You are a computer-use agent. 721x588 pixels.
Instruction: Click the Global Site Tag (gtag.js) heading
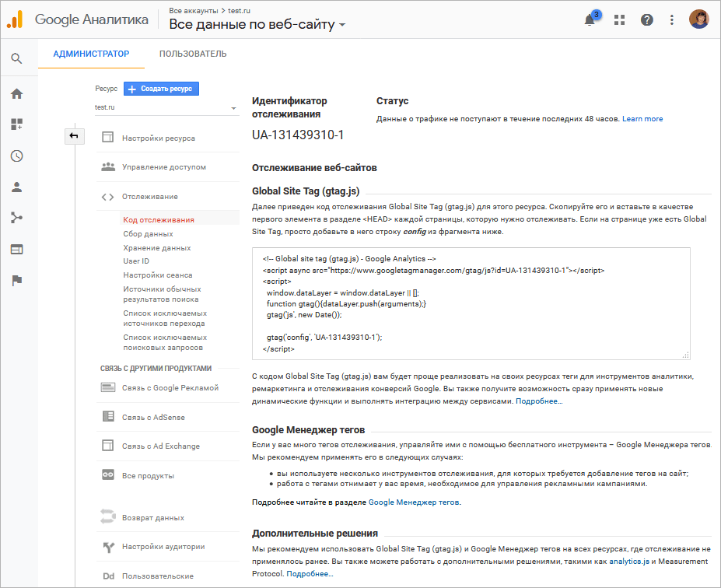306,191
